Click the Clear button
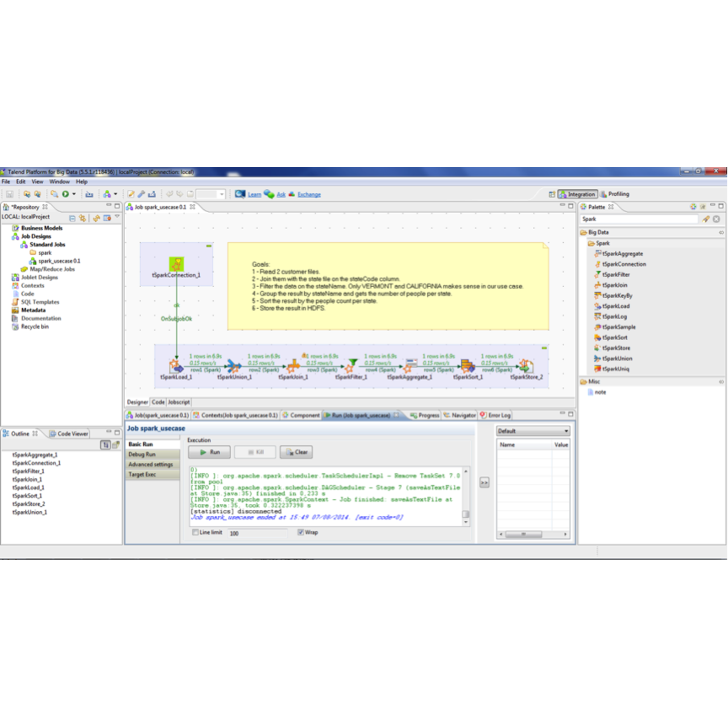728x728 pixels. pyautogui.click(x=296, y=452)
